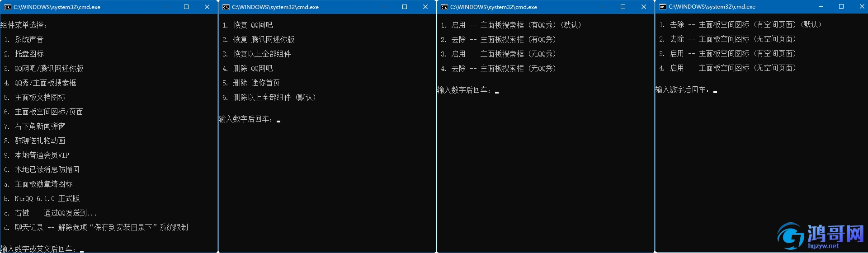Click the line "c. 右键 -- 通过QQ发送到..."

51,213
